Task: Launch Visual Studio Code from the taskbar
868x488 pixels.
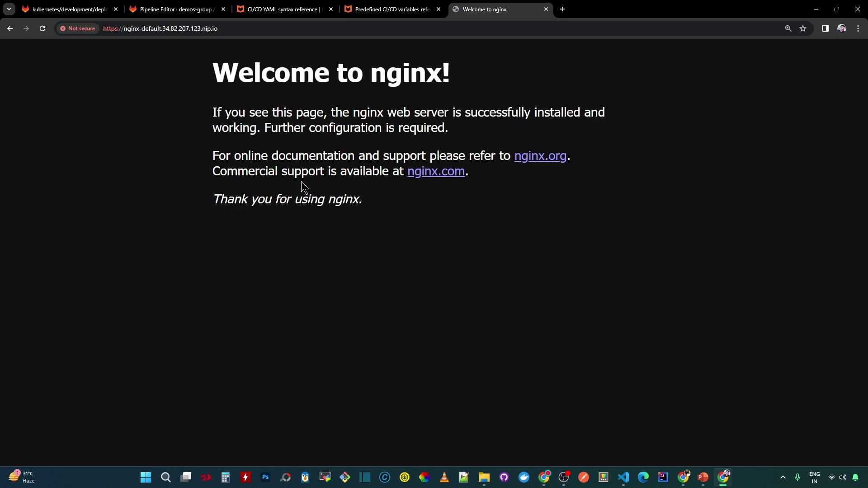Action: click(623, 477)
